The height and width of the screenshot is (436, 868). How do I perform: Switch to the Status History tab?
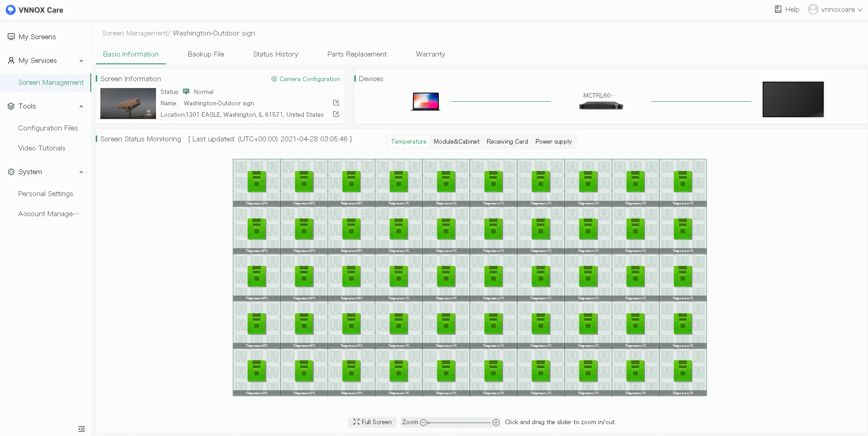(275, 54)
